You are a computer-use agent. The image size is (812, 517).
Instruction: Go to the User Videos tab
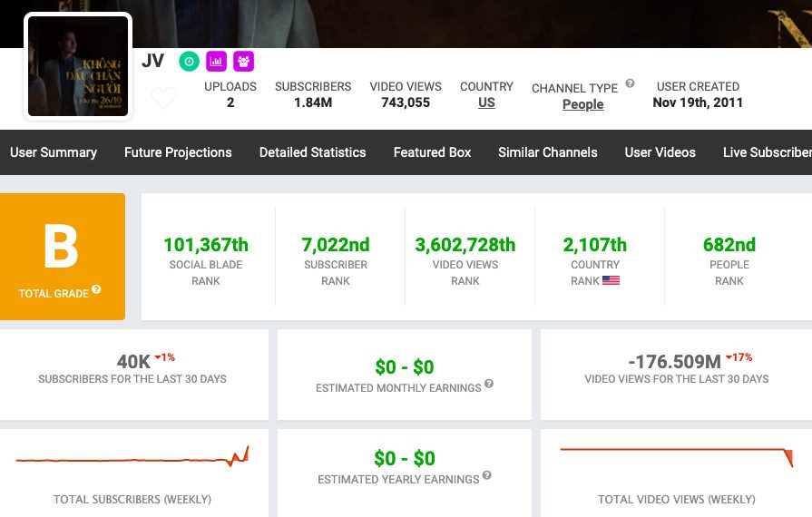(x=660, y=152)
